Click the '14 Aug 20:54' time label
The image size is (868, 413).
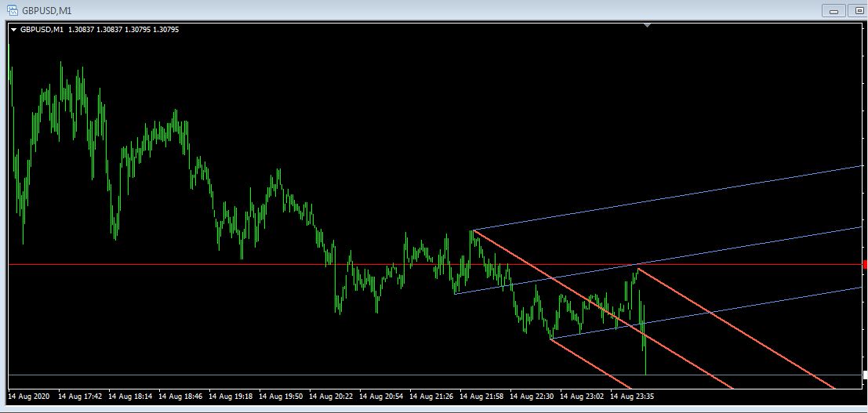pos(381,397)
